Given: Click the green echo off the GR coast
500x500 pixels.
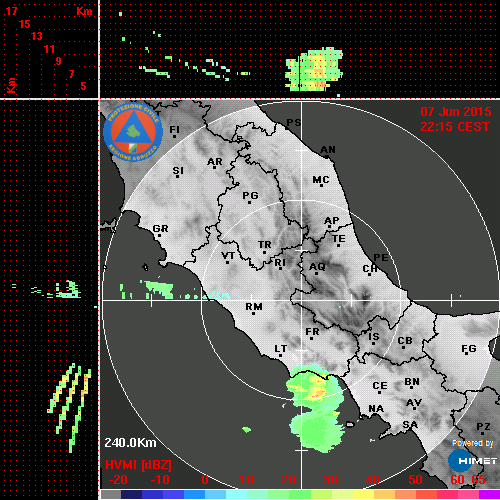Looking at the screenshot, I should coord(157,289).
